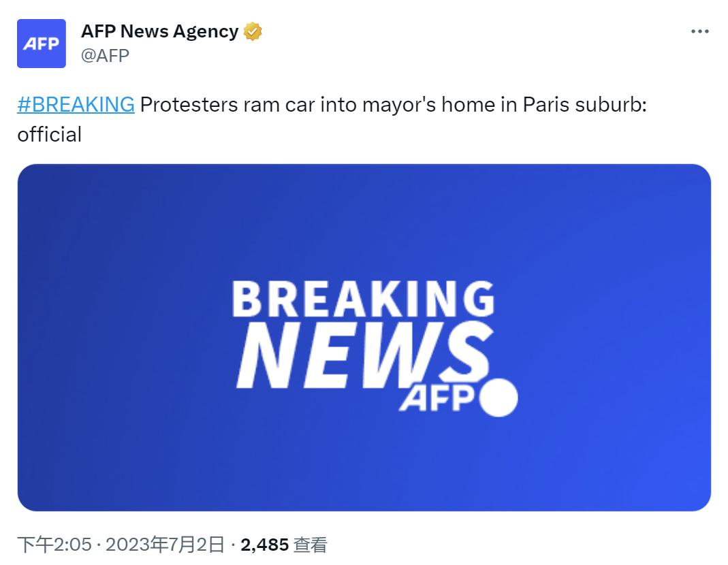The height and width of the screenshot is (565, 728).
Task: Click the AFP News Agency display name
Action: (x=159, y=31)
